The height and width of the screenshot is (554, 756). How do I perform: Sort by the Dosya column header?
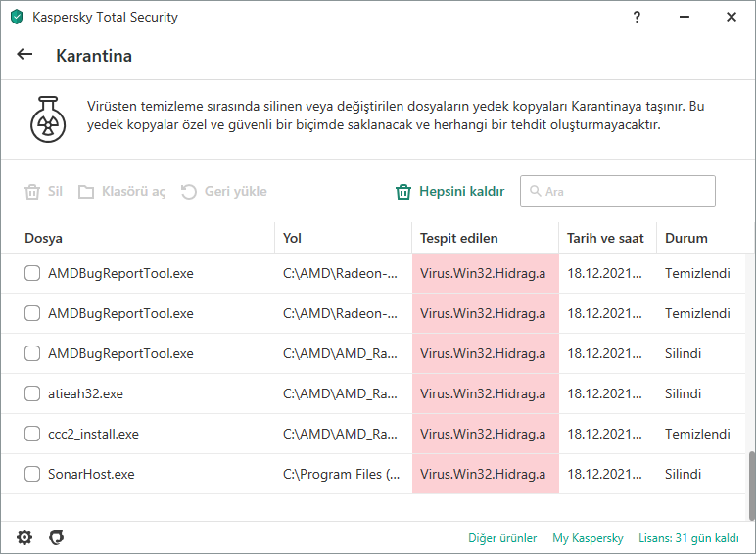pyautogui.click(x=44, y=238)
